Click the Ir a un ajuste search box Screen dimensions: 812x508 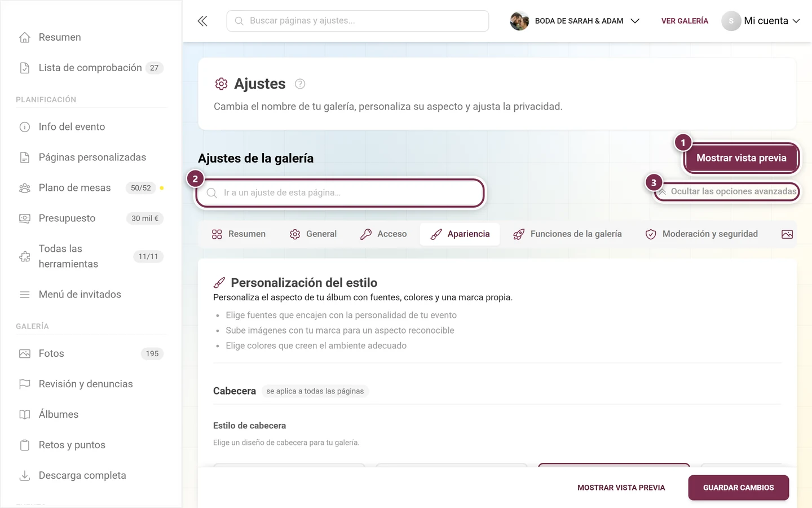pos(340,193)
